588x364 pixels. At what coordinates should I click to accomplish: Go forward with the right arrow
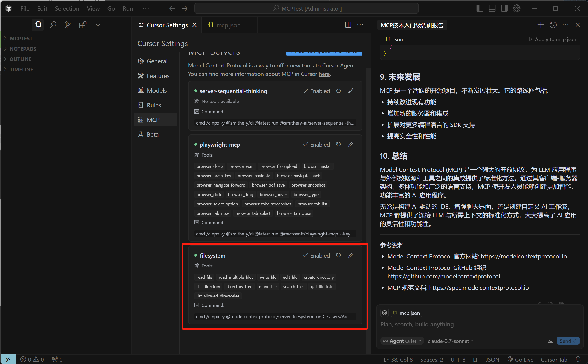(x=185, y=8)
